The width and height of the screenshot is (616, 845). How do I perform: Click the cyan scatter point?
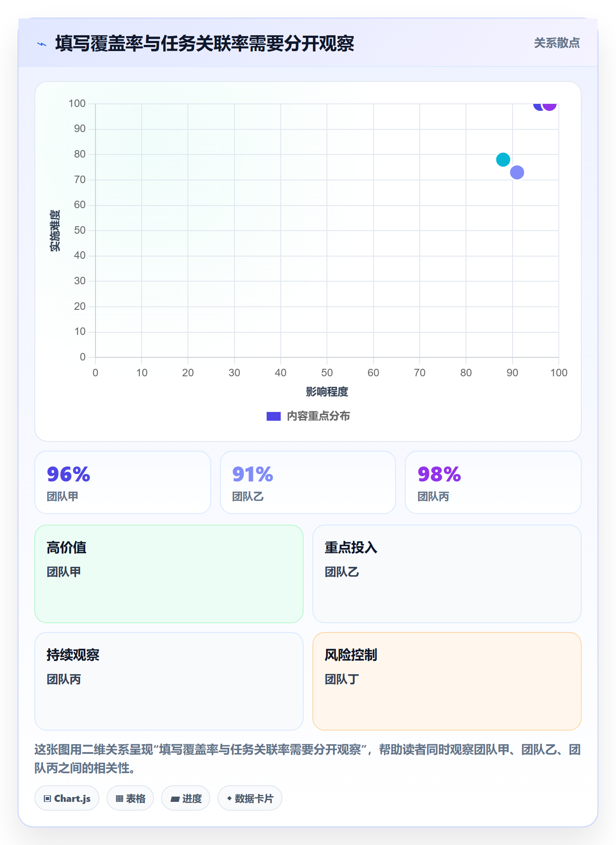(x=503, y=159)
